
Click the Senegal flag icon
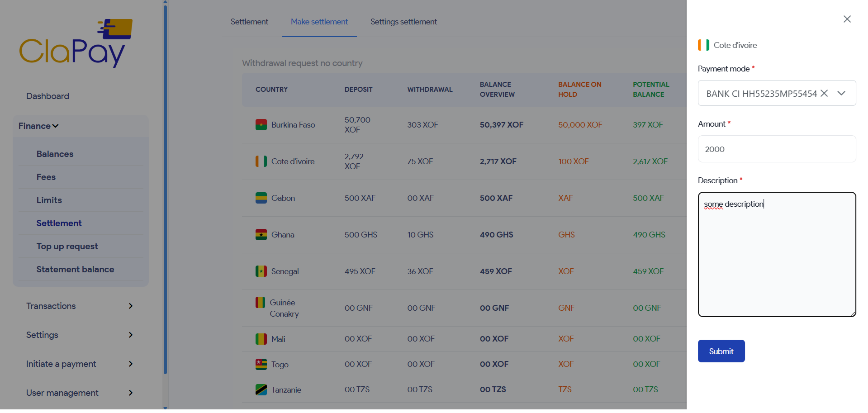point(261,271)
